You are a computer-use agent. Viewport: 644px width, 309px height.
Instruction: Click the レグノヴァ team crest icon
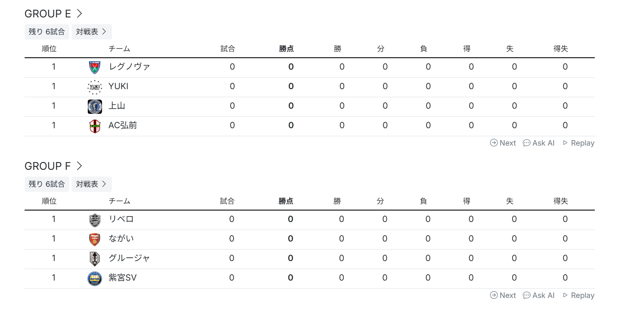click(95, 67)
